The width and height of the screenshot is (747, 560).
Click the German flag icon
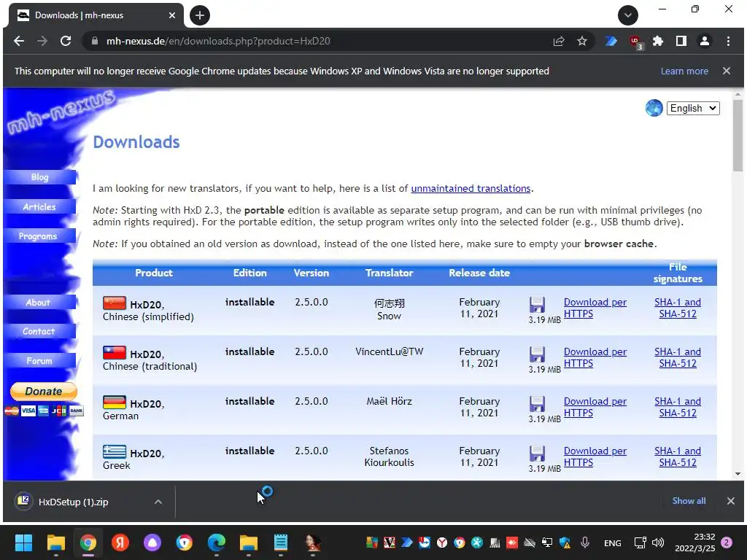(115, 402)
